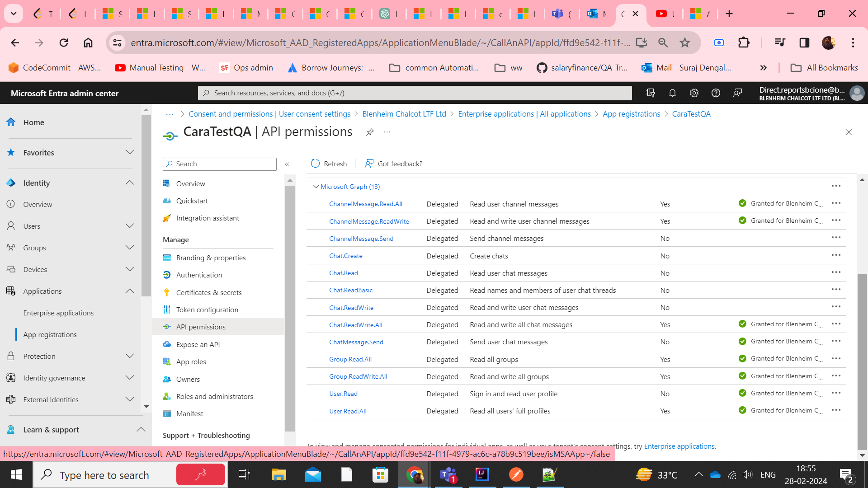Viewport: 868px width, 488px height.
Task: Click the Enterprise applications link below table
Action: 679,446
